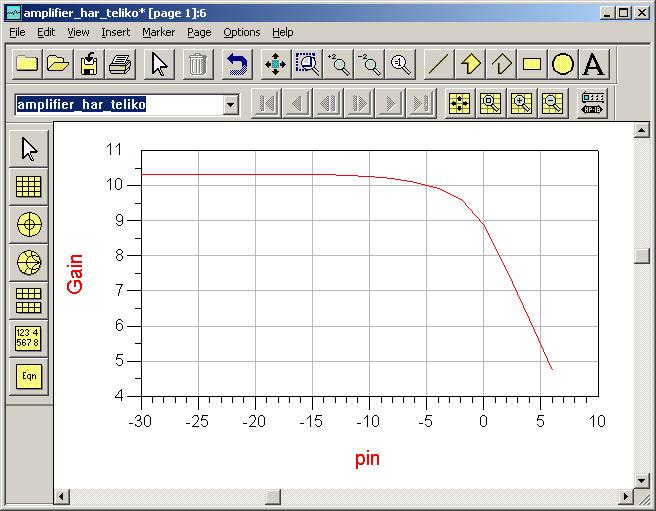Image resolution: width=656 pixels, height=511 pixels.
Task: Save the display with the floppy disk icon
Action: click(x=89, y=64)
